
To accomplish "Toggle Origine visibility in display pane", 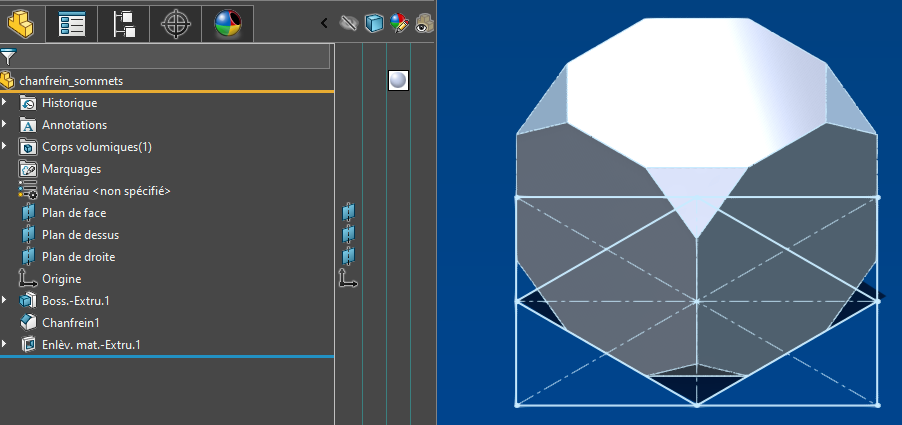I will (348, 278).
